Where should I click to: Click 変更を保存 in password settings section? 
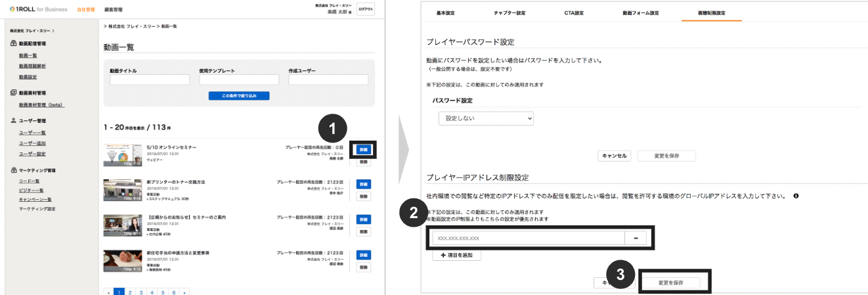[x=666, y=156]
